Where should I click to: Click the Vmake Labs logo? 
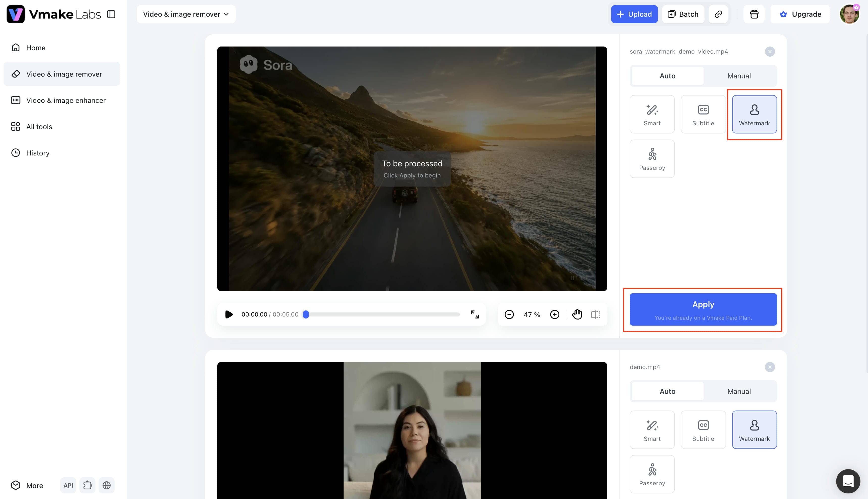click(53, 14)
